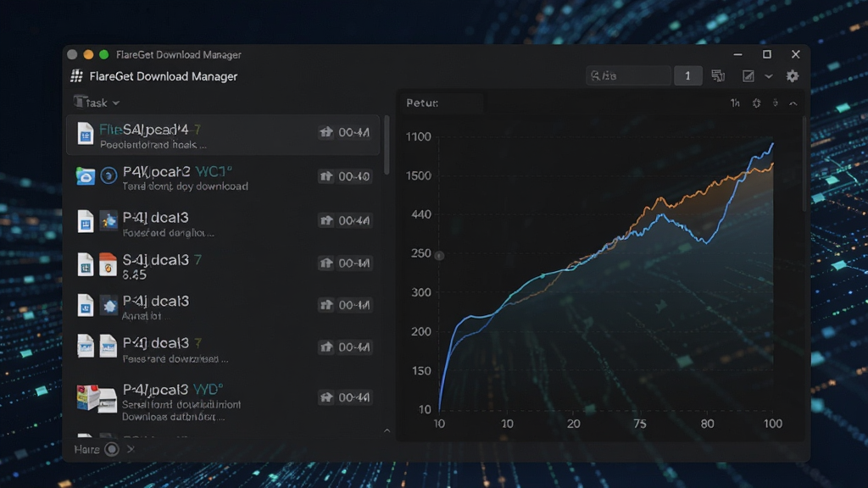Image resolution: width=868 pixels, height=488 pixels.
Task: Click the puzzle icon on the 'Fosefard danghot' row
Action: click(108, 221)
